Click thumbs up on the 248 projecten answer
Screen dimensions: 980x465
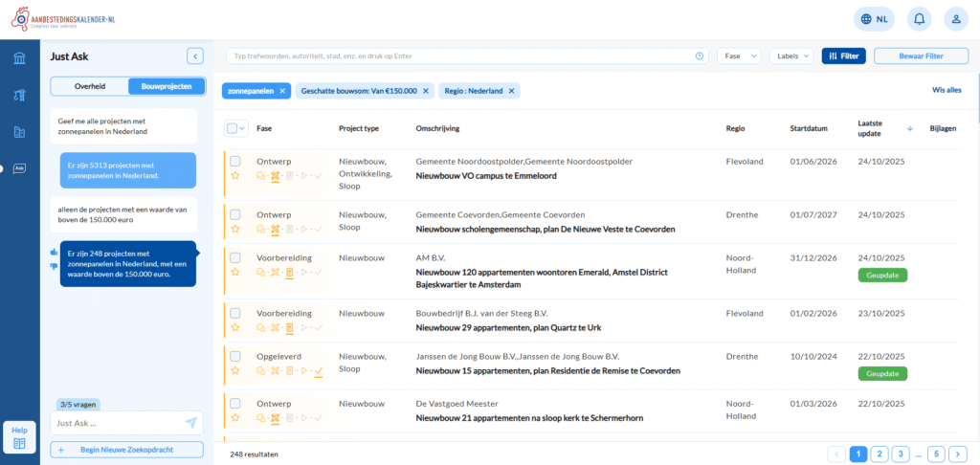54,252
